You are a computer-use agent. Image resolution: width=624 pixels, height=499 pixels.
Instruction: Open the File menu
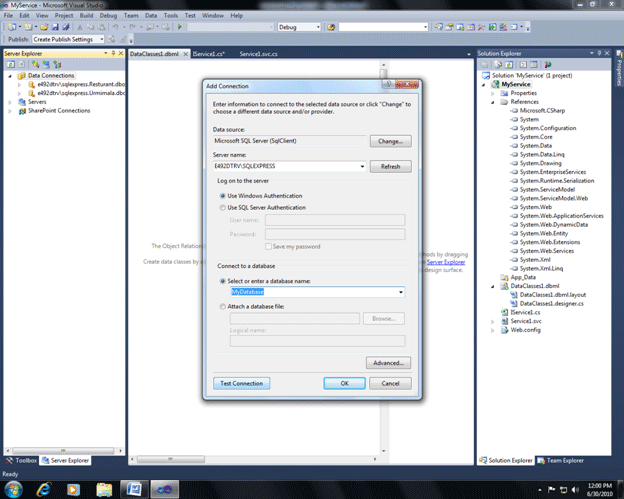point(8,16)
